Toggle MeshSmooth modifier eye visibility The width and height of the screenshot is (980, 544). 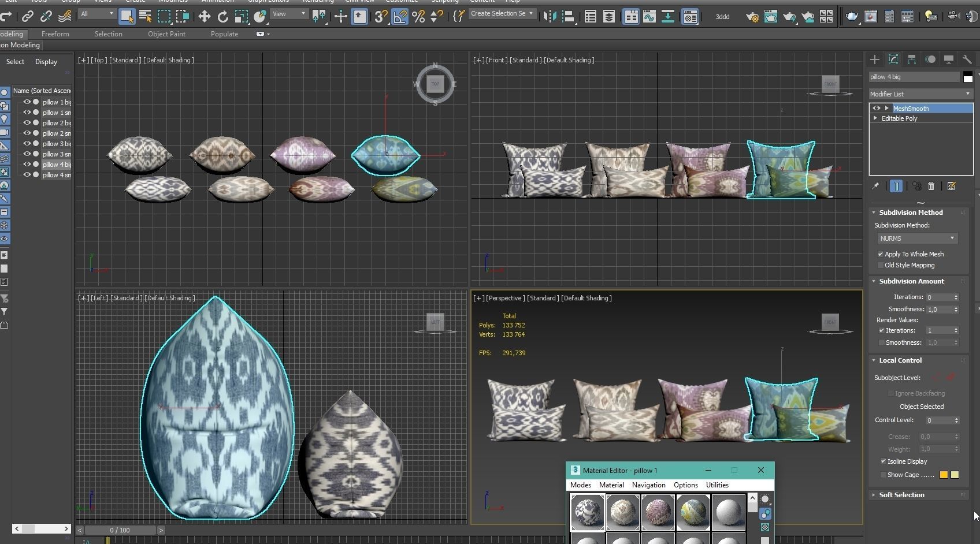pyautogui.click(x=877, y=108)
